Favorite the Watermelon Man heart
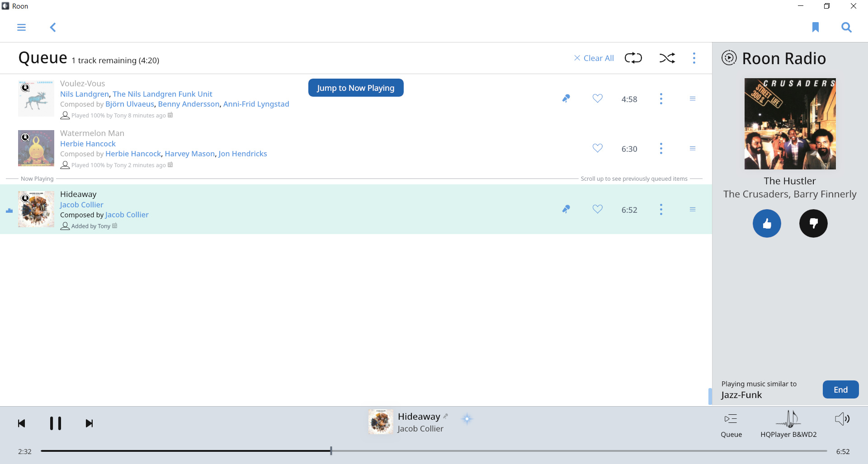 [x=598, y=148]
